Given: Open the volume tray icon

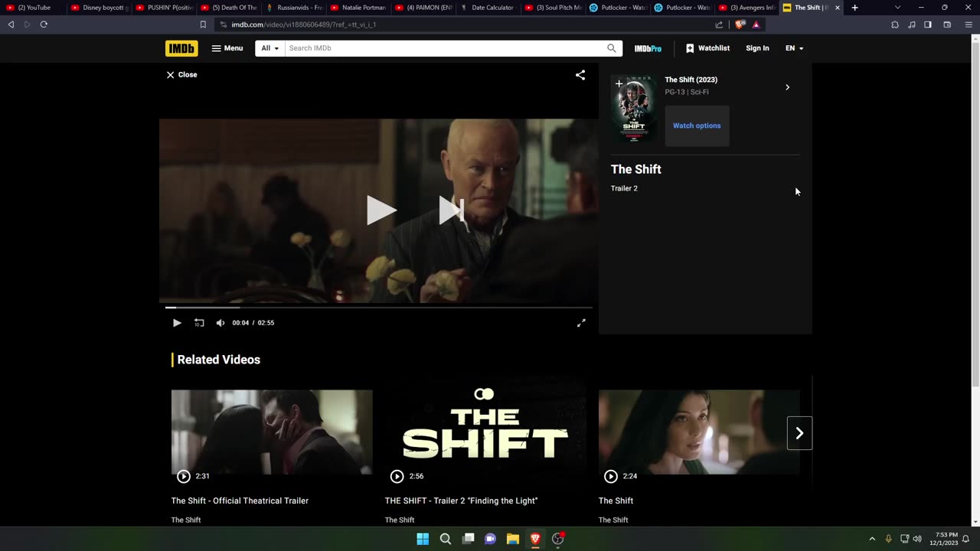Looking at the screenshot, I should pos(917,539).
